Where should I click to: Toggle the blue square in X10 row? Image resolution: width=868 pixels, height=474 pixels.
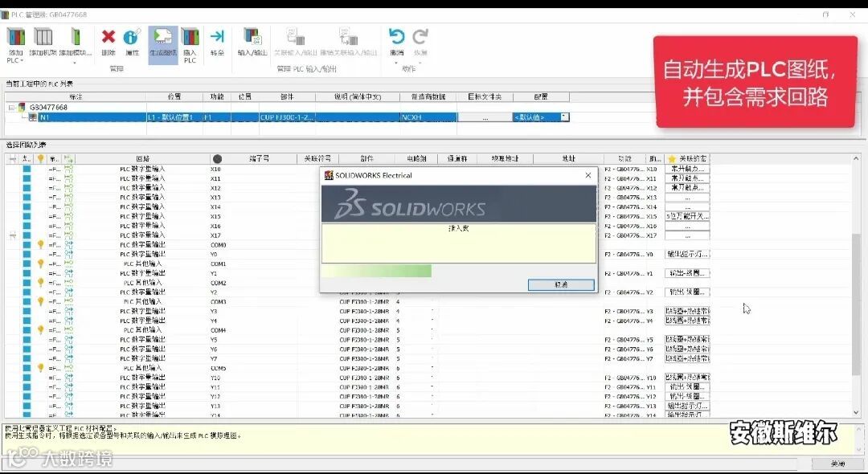click(27, 169)
